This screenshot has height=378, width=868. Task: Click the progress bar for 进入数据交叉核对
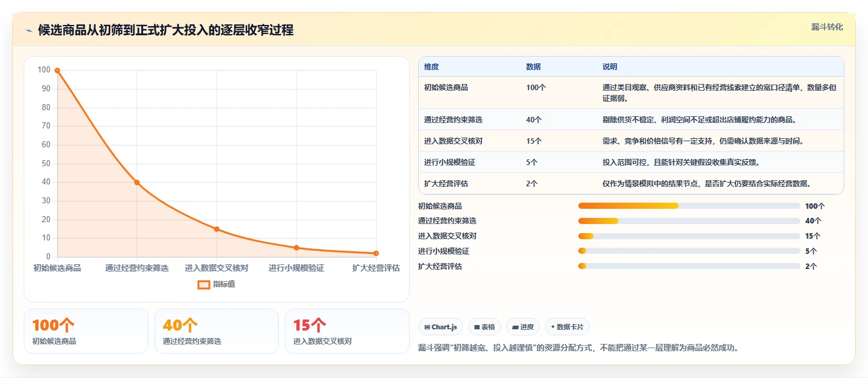[x=689, y=236]
